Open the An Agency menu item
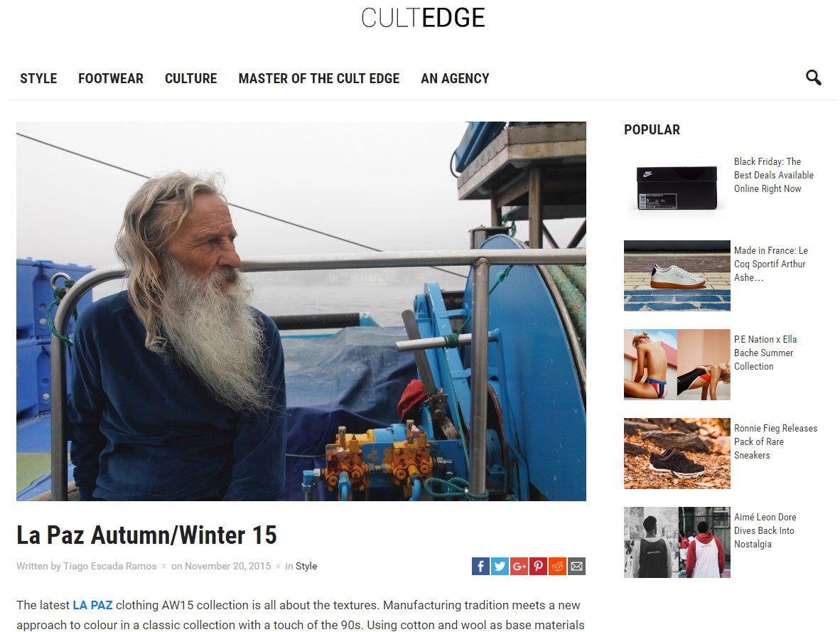The width and height of the screenshot is (840, 632). (455, 78)
